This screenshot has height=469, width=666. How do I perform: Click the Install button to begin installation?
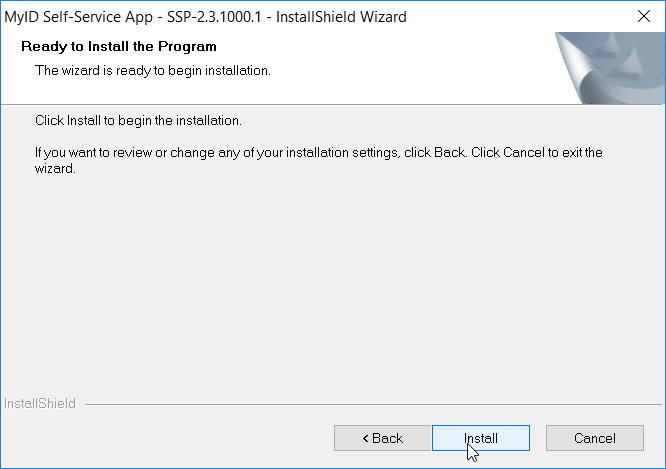(481, 438)
